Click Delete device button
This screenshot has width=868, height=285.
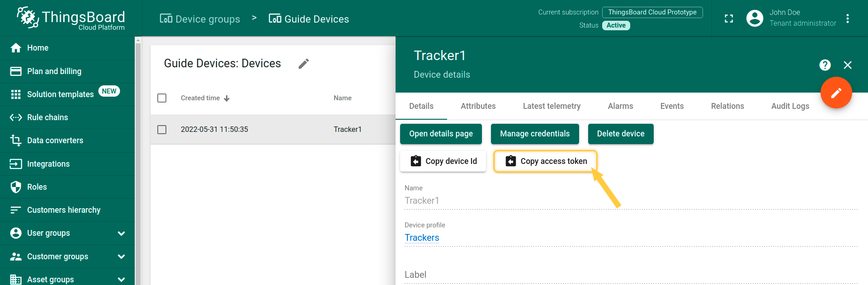pos(621,134)
